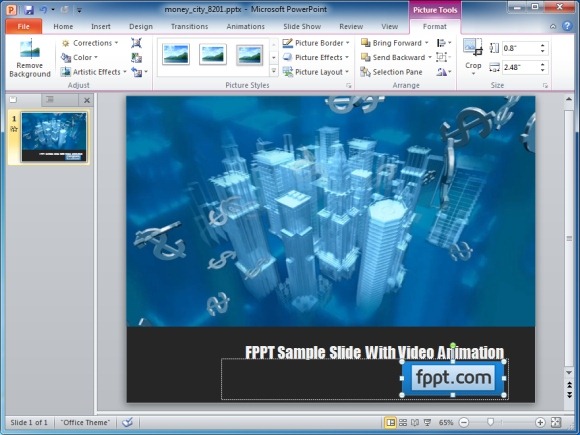Open the Selection Pane
Screen dimensions: 580x435
click(392, 72)
